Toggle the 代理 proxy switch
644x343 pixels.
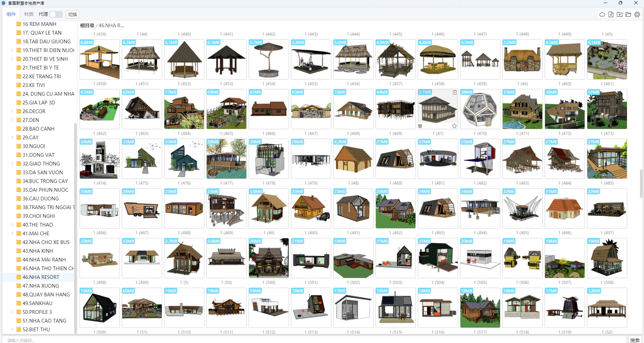(56, 14)
